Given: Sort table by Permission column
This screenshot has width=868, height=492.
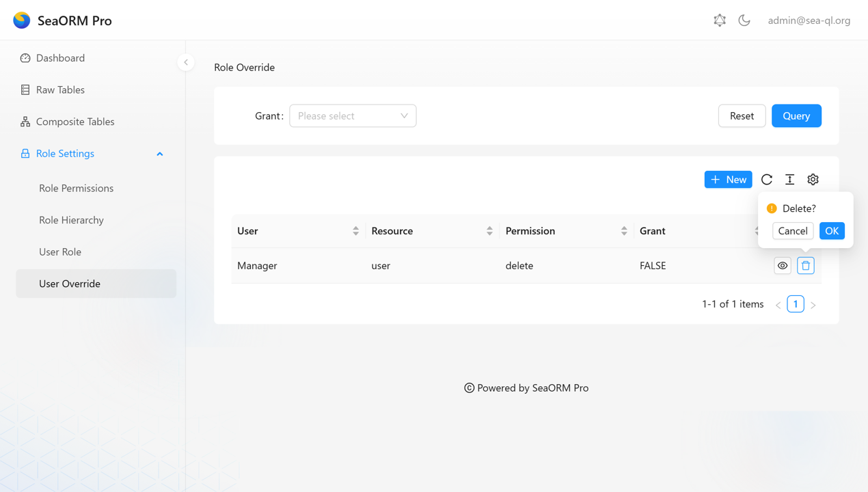Looking at the screenshot, I should click(x=624, y=231).
